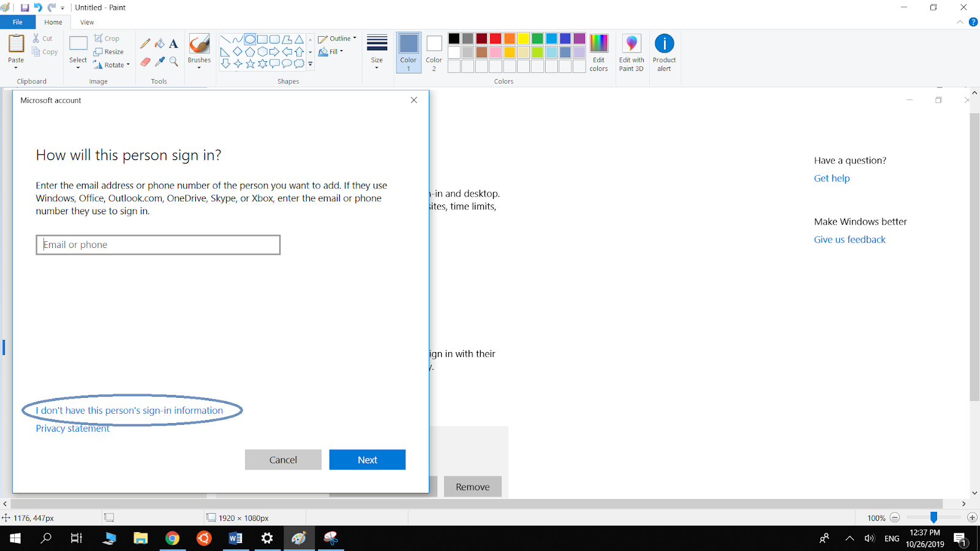
Task: Choose the Oval shape
Action: (x=250, y=40)
